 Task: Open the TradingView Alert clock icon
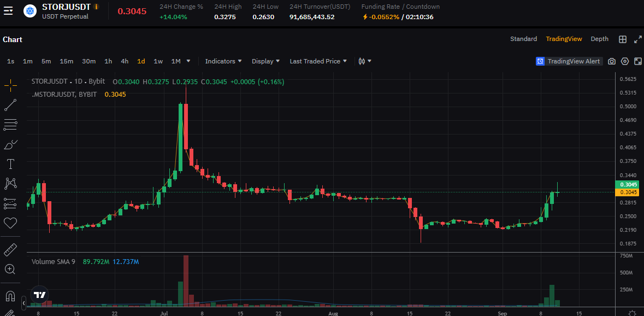(x=540, y=61)
